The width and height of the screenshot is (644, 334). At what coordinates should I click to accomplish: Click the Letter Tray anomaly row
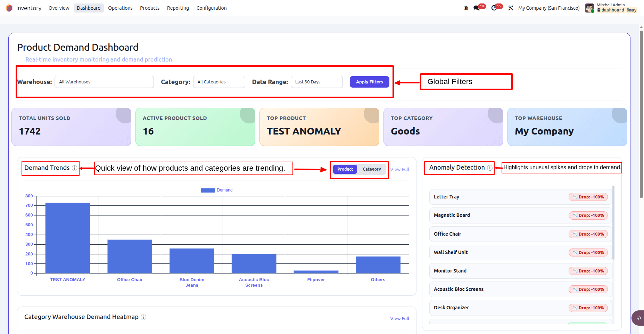click(520, 197)
